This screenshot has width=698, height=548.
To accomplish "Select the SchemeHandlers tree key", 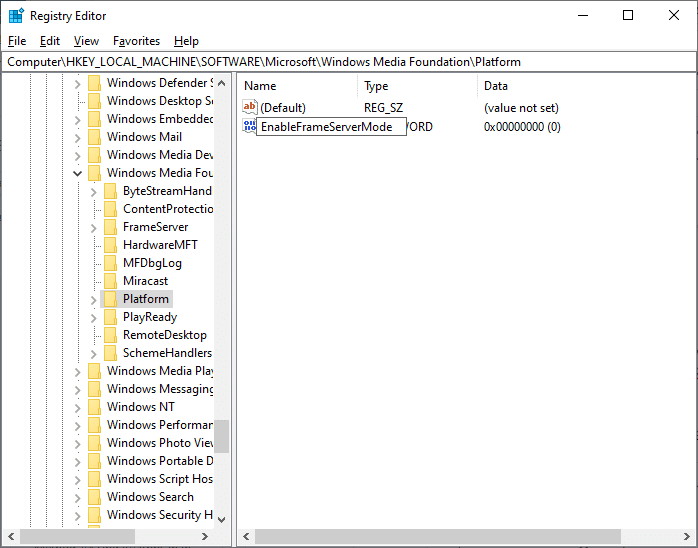I will (x=167, y=353).
